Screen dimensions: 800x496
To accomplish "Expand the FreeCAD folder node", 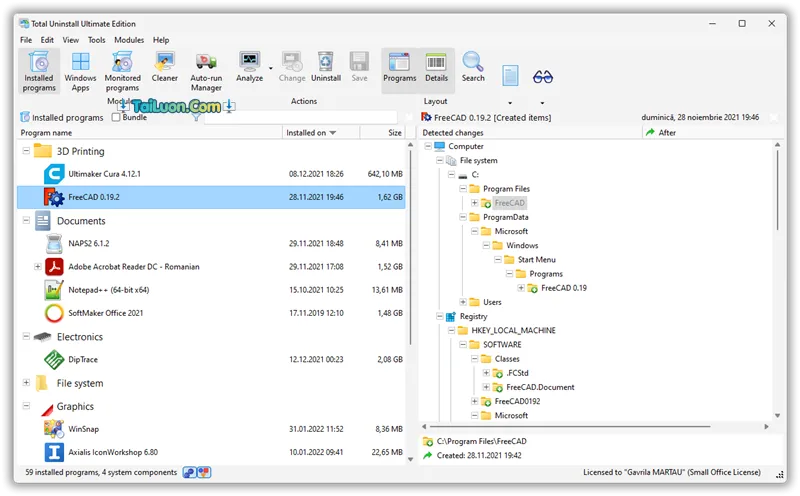I will [x=474, y=203].
